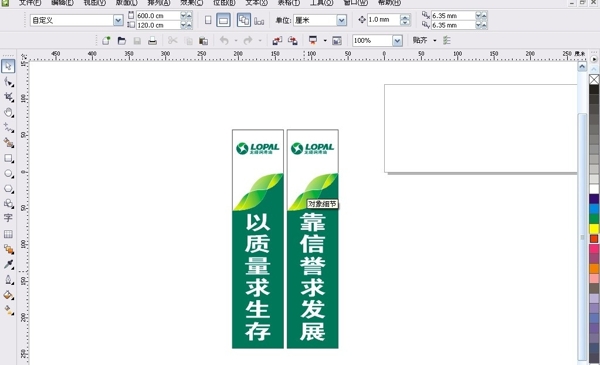Open the 排列 (Arrange) menu

159,3
